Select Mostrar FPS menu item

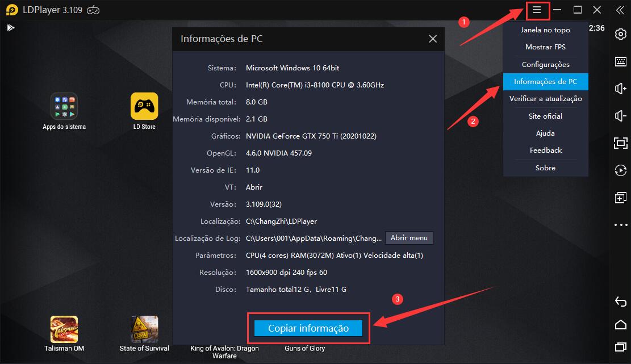tap(545, 47)
